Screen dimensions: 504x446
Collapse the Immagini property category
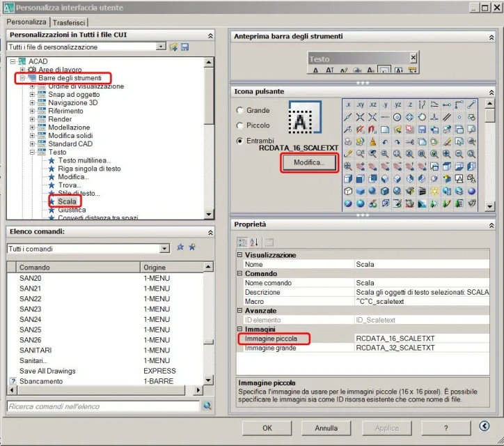tap(239, 329)
